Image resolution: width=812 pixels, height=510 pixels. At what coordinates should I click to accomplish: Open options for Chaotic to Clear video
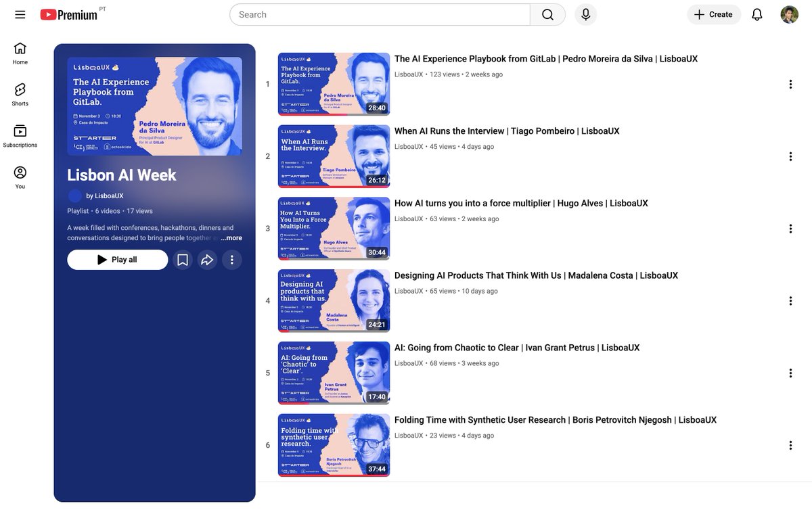click(x=790, y=373)
